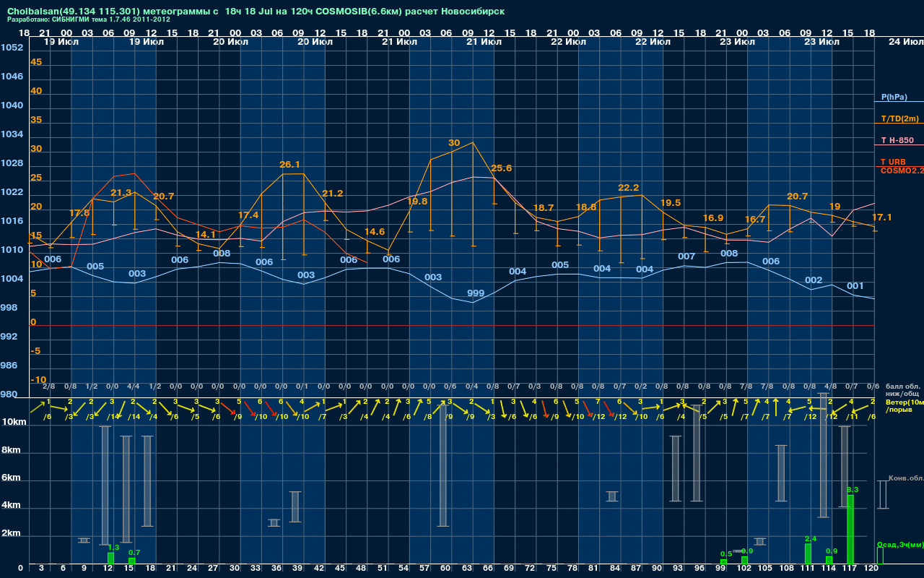Click the 21.3 temperature value
Viewport: 924px width, 578px height.
click(121, 193)
